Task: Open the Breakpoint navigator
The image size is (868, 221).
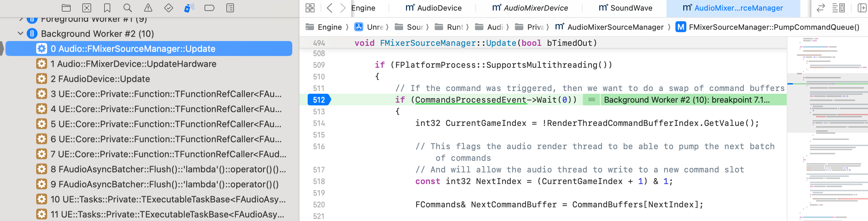Action: point(209,8)
